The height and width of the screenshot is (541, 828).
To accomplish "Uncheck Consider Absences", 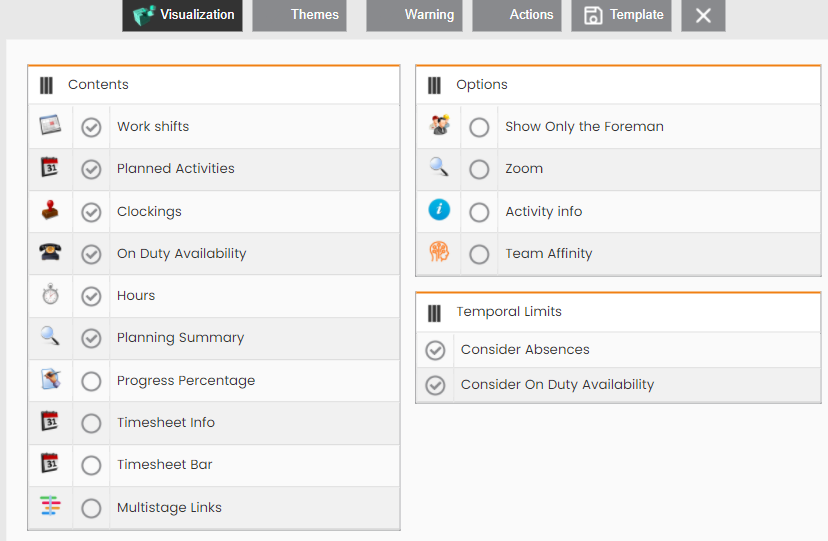I will (436, 350).
